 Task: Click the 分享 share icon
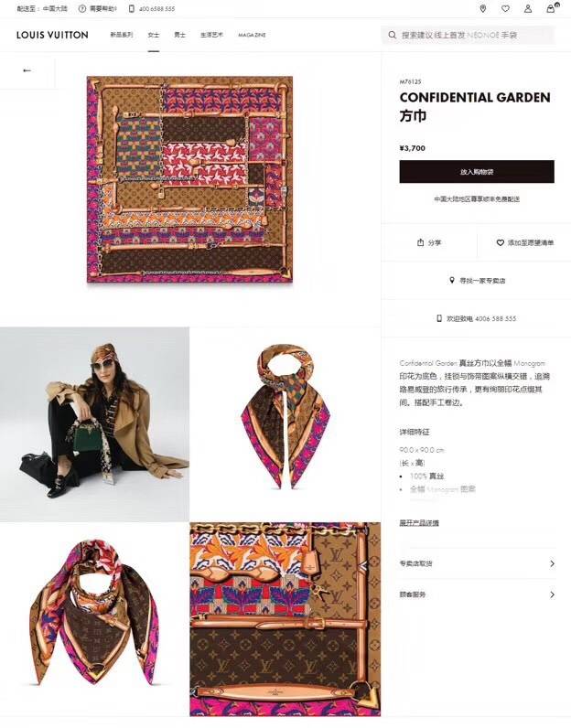420,242
